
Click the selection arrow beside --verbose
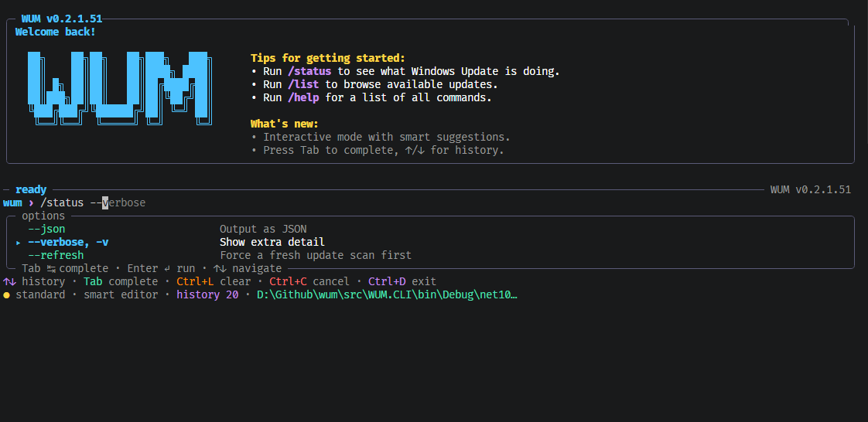[19, 243]
